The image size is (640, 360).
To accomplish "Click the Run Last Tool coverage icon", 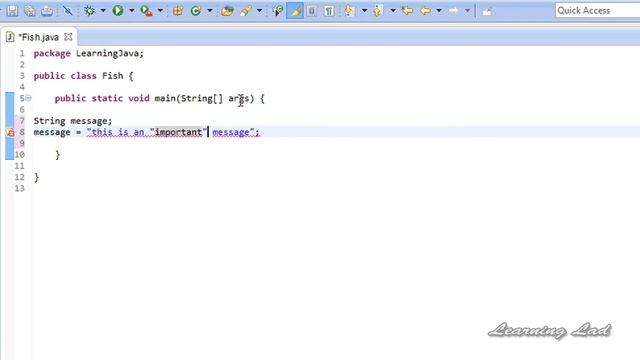I will (146, 10).
